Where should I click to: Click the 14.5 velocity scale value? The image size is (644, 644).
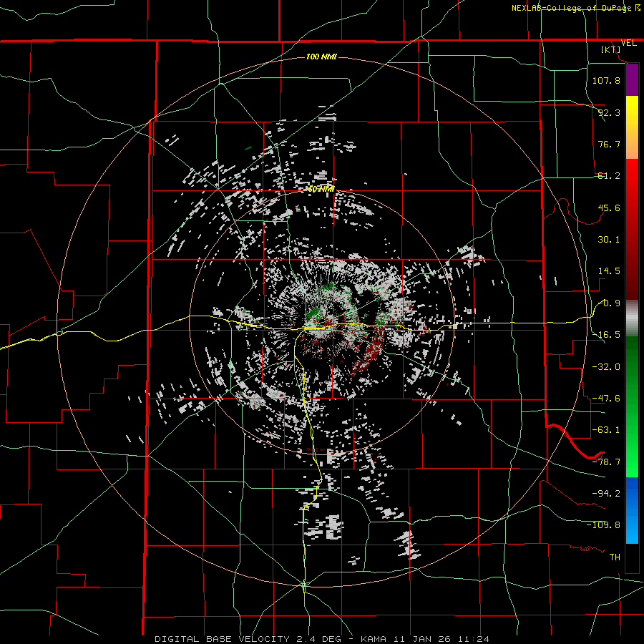(609, 271)
